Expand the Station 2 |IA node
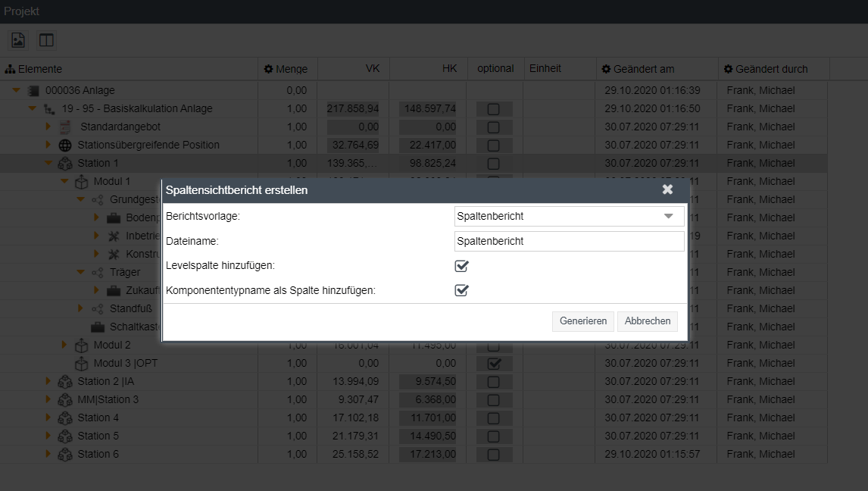 (x=48, y=381)
